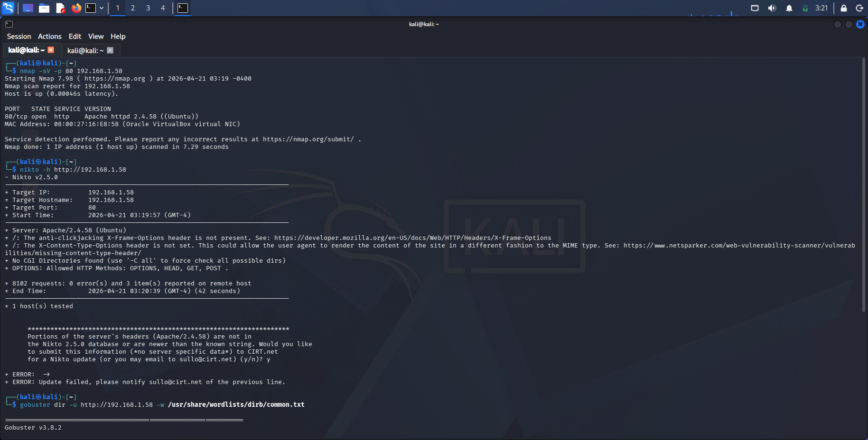The height and width of the screenshot is (440, 868).
Task: Launch the file manager from the panel
Action: pyautogui.click(x=44, y=8)
